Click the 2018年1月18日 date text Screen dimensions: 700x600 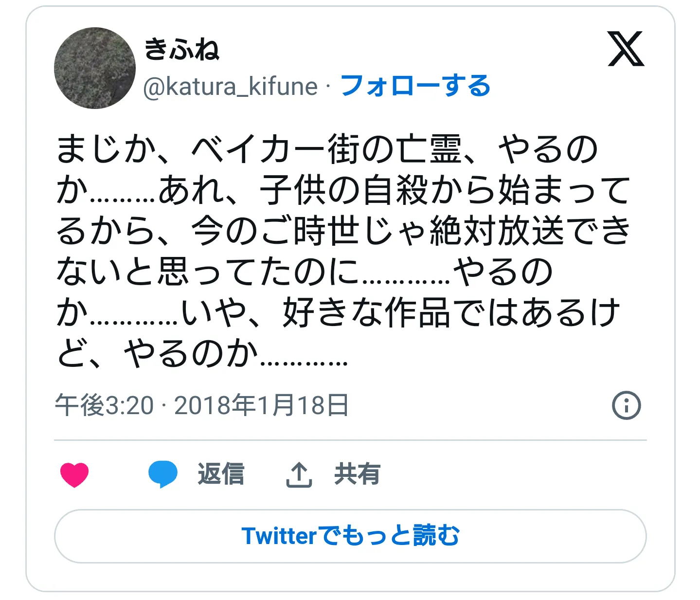[262, 405]
